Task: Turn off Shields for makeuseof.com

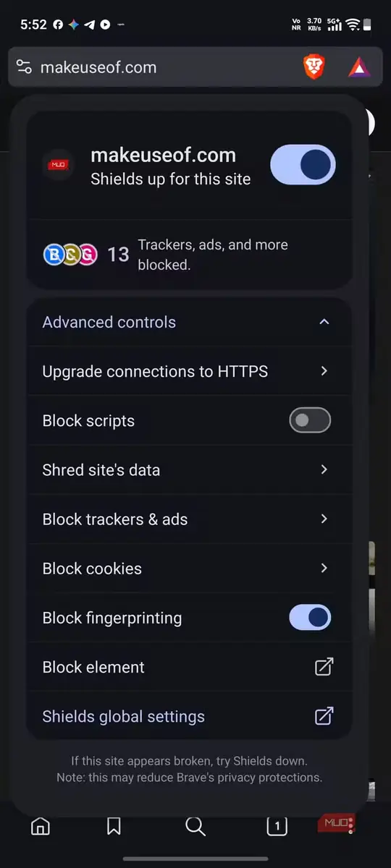Action: pos(303,165)
